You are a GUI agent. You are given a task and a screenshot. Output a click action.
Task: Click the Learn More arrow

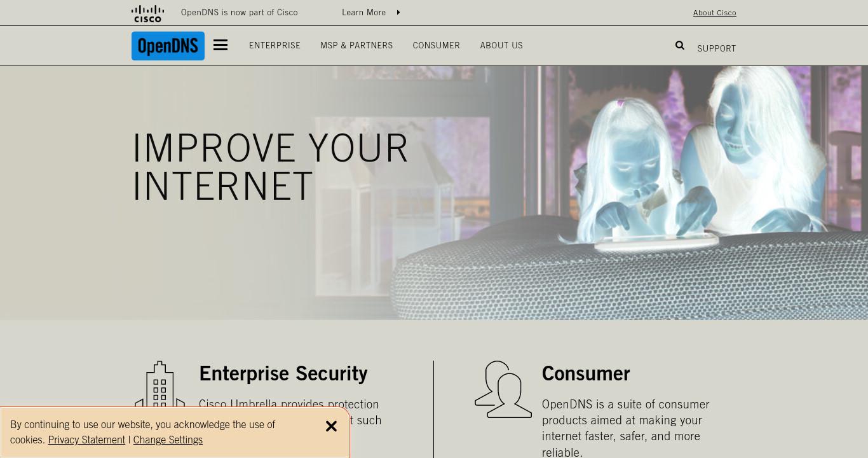click(398, 12)
